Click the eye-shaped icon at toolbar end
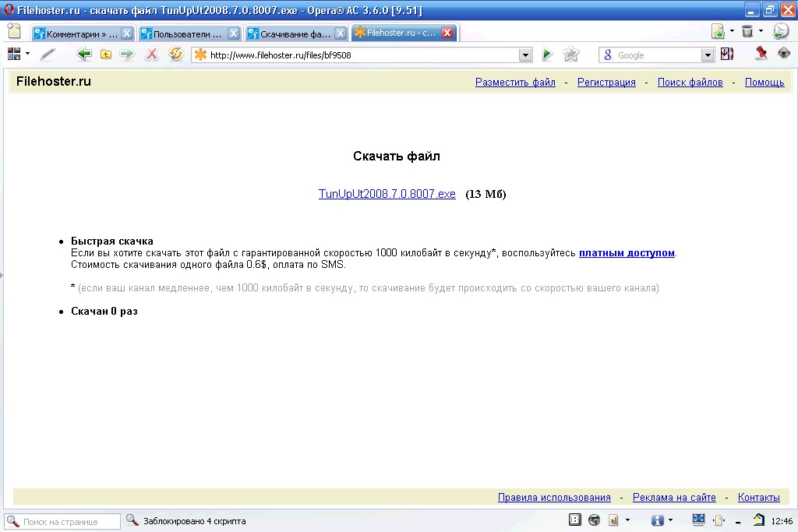The height and width of the screenshot is (532, 798). [784, 53]
